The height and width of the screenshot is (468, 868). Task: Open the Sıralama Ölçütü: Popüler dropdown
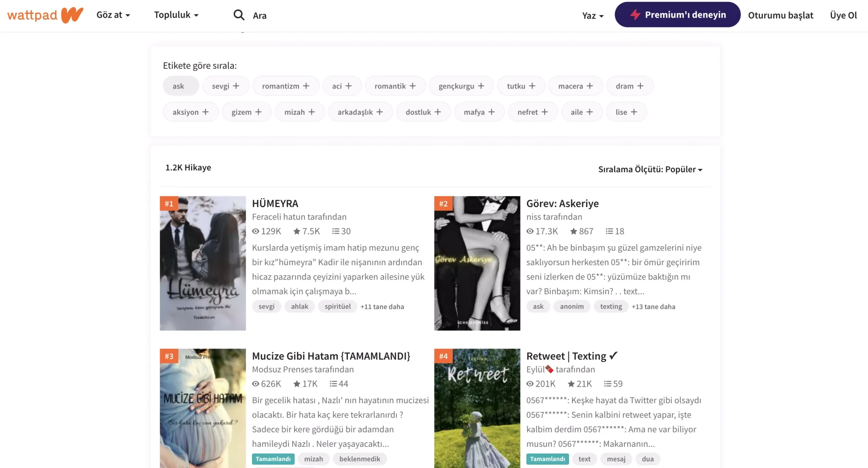(650, 169)
